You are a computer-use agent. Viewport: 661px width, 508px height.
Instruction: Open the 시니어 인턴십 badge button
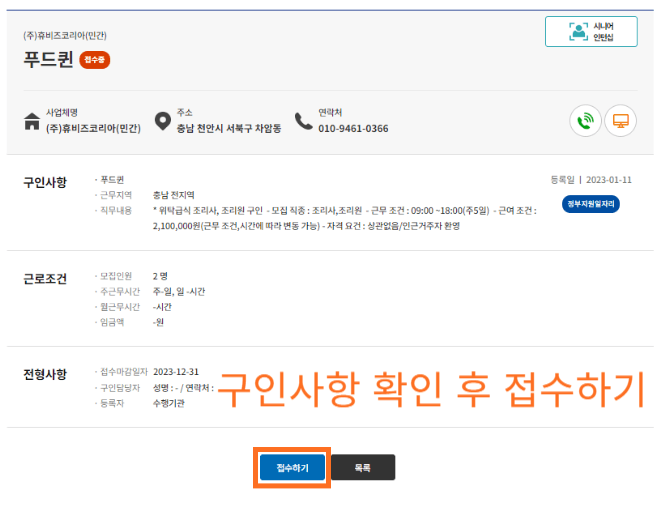591,32
